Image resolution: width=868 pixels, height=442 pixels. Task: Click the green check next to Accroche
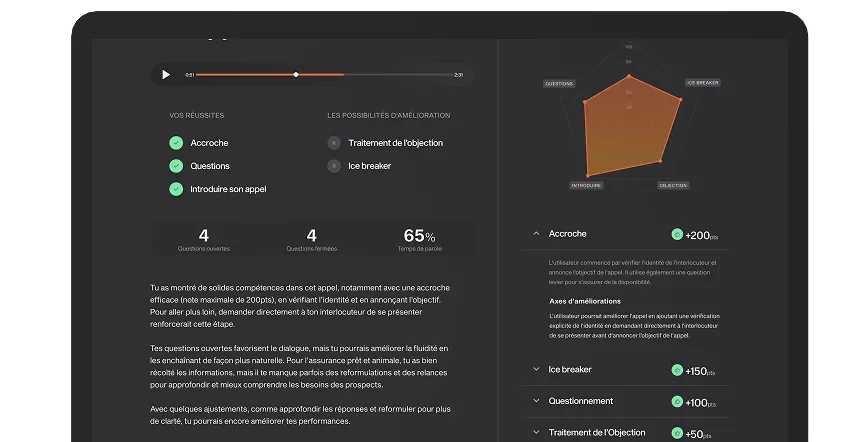(176, 143)
